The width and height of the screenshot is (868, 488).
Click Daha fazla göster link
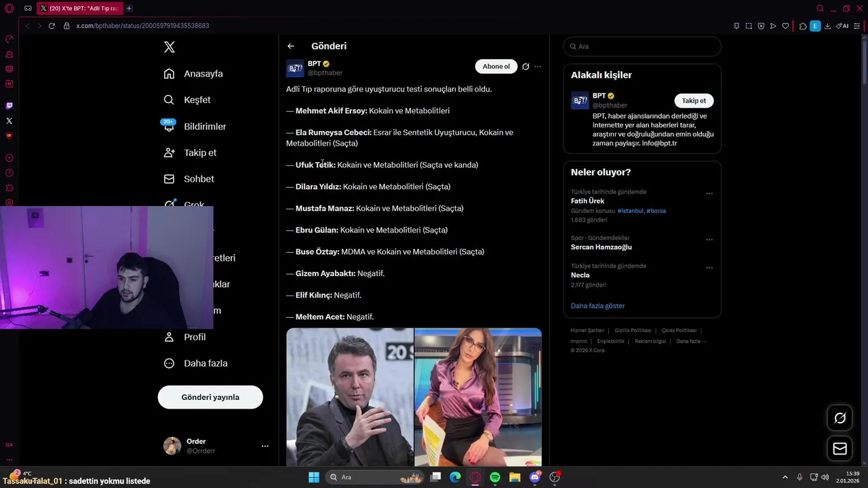(597, 306)
